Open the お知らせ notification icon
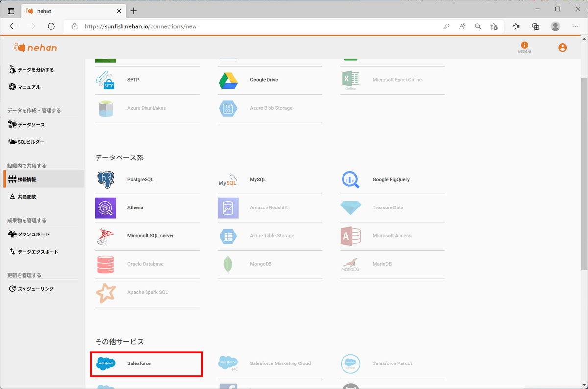The image size is (588, 389). pos(524,47)
